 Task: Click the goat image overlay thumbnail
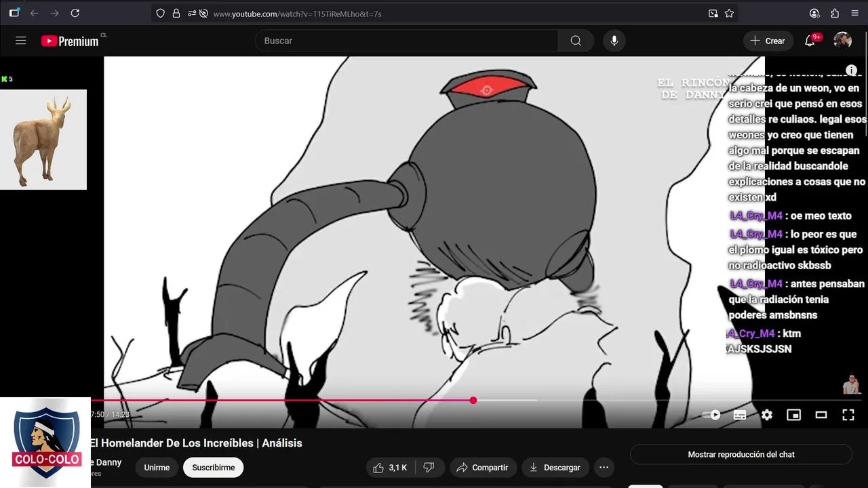[x=43, y=140]
